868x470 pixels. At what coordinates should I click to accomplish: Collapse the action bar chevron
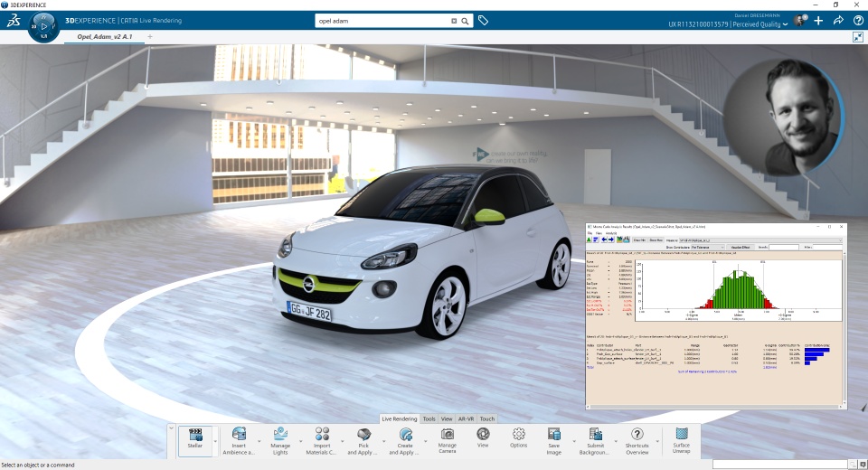pos(171,428)
